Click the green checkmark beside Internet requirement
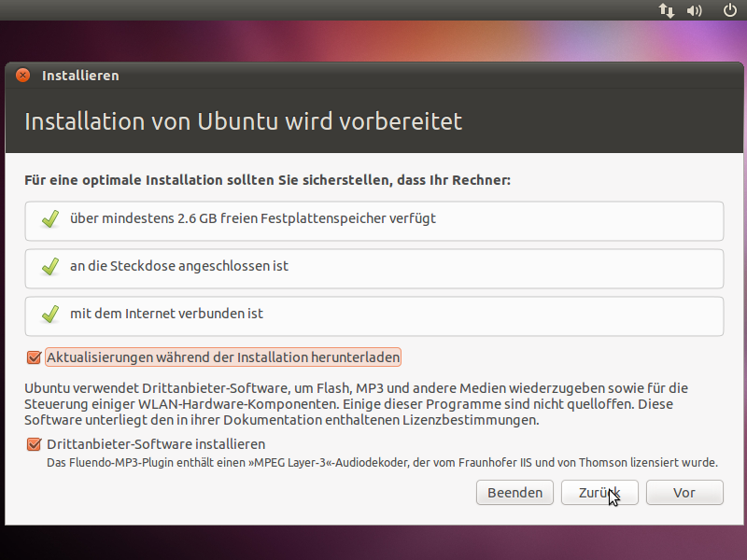 [x=50, y=314]
